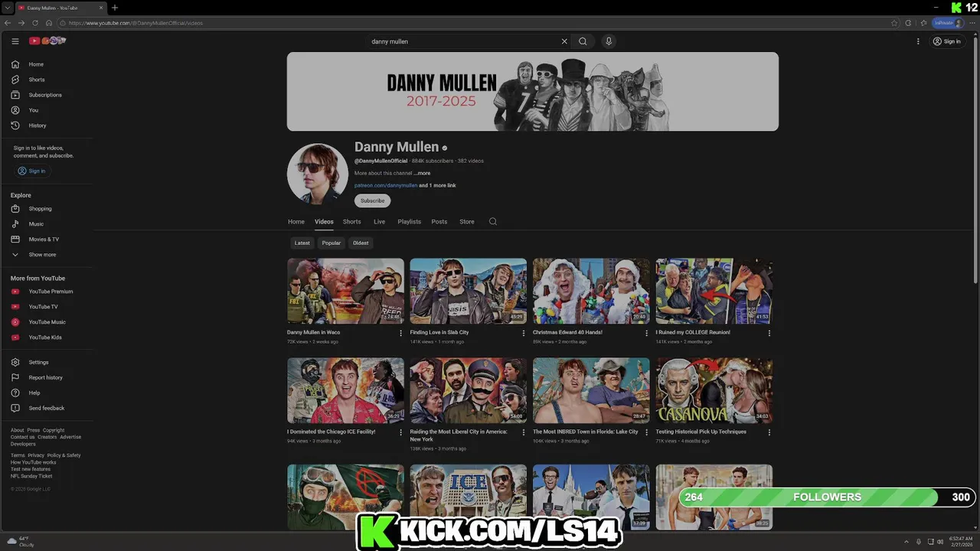Click the sidebar Sign in button

point(31,171)
